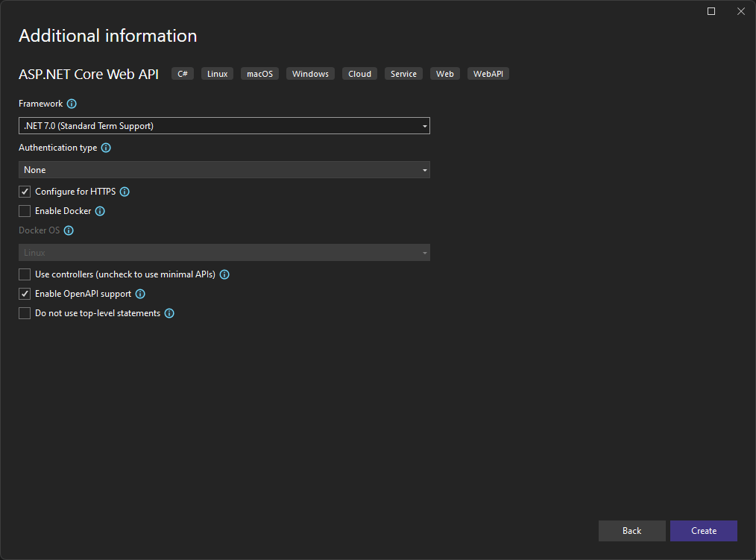Open the Framework dropdown
The width and height of the screenshot is (756, 560).
[424, 125]
